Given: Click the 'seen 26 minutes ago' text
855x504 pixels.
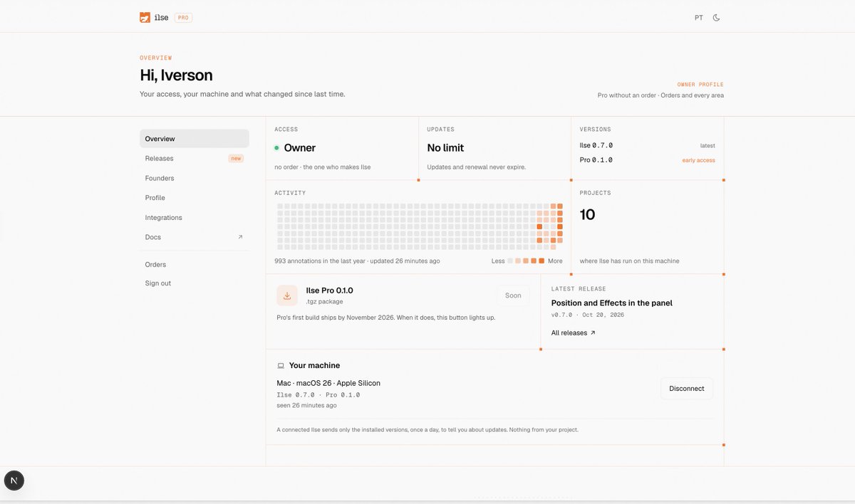Looking at the screenshot, I should tap(307, 405).
